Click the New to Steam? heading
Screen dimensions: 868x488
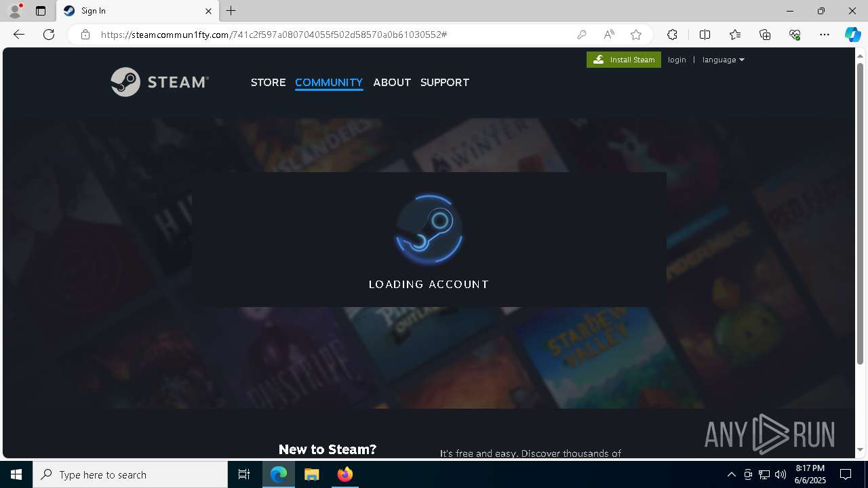(x=328, y=449)
